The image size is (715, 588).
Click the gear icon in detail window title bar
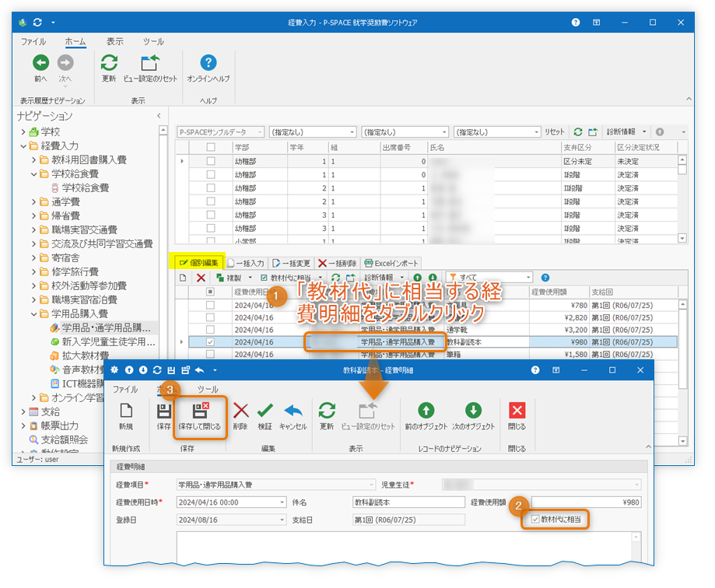pos(114,370)
